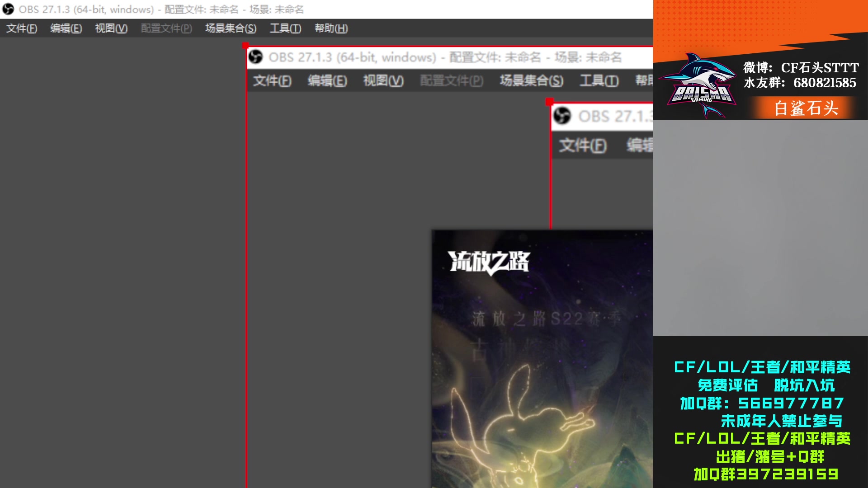
Task: Click the 流放之路S22赛季 text on the game poster
Action: 547,319
